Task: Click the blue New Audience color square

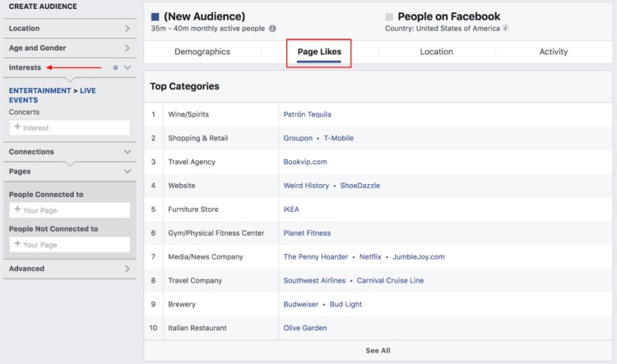Action: pos(155,16)
